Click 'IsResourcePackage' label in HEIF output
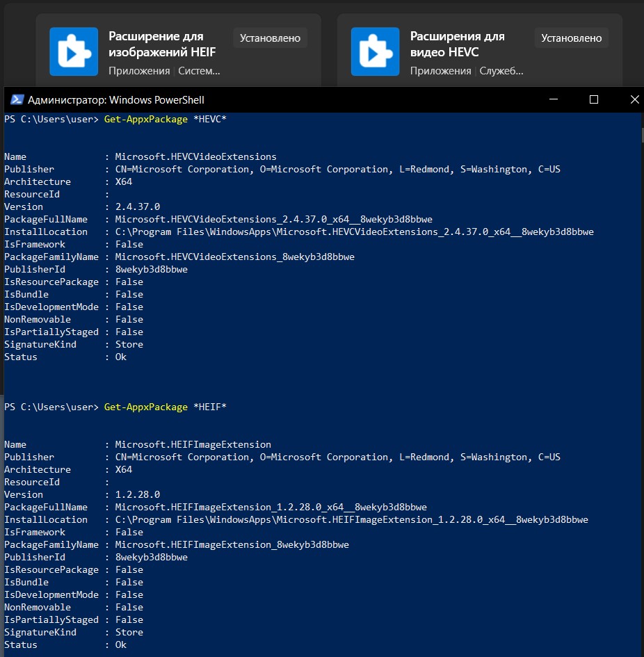This screenshot has width=644, height=657. click(x=51, y=570)
